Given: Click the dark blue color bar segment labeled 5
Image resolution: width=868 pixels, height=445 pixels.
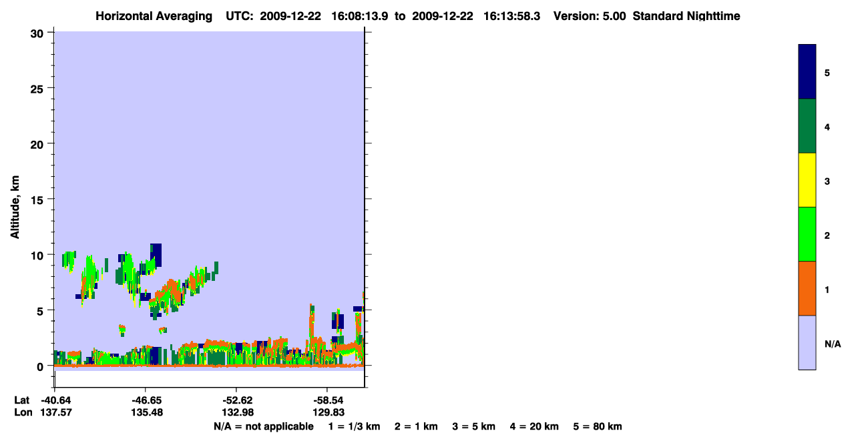Looking at the screenshot, I should 807,72.
